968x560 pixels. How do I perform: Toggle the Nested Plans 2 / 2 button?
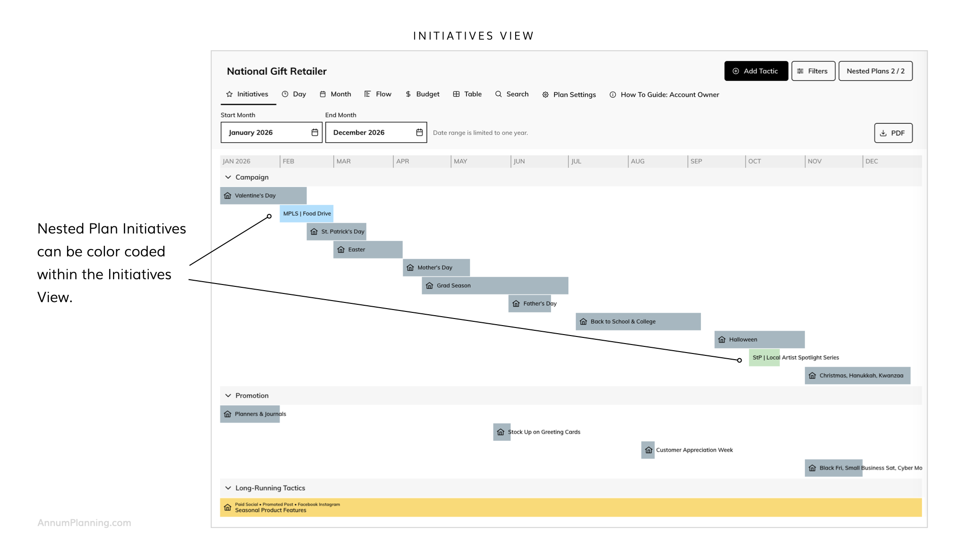tap(875, 71)
